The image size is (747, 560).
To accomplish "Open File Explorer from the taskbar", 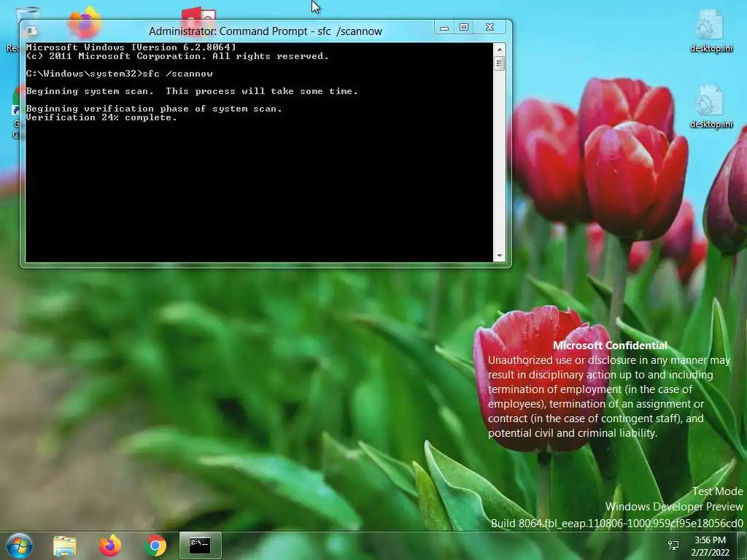I will click(65, 545).
